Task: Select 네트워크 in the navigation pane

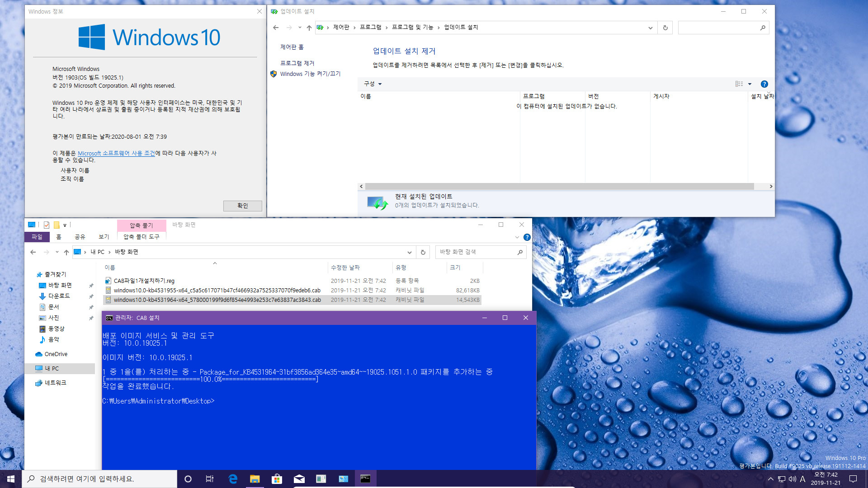Action: click(x=56, y=383)
